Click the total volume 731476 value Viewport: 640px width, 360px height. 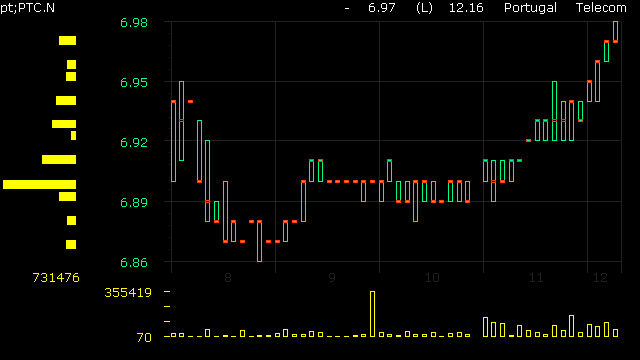pos(56,278)
